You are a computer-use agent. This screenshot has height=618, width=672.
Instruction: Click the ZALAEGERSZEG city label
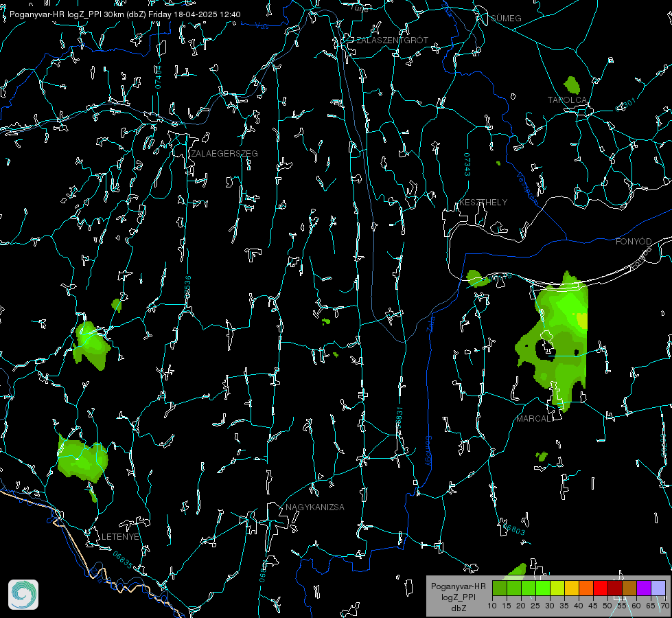click(224, 154)
